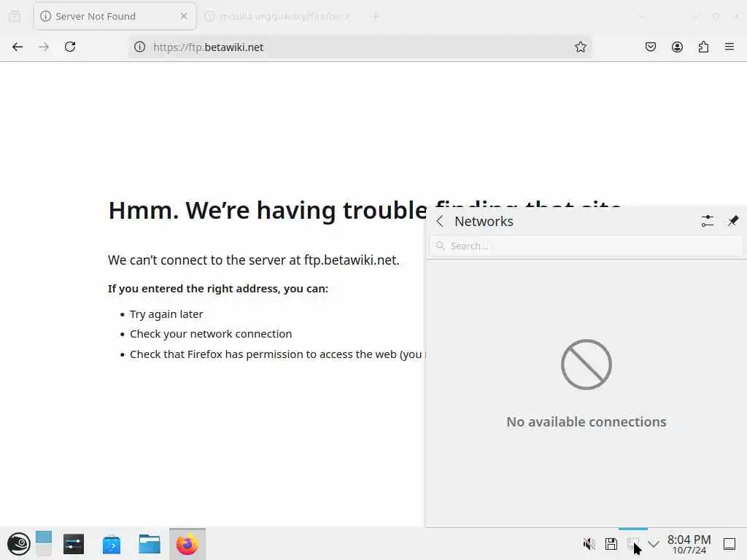747x560 pixels.
Task: Launch Discover software center from taskbar
Action: 112,544
